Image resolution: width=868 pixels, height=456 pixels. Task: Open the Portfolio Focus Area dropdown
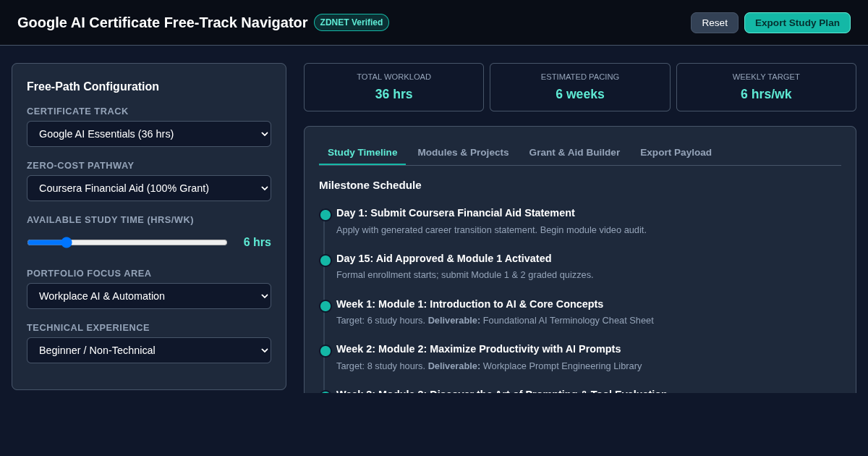(149, 296)
